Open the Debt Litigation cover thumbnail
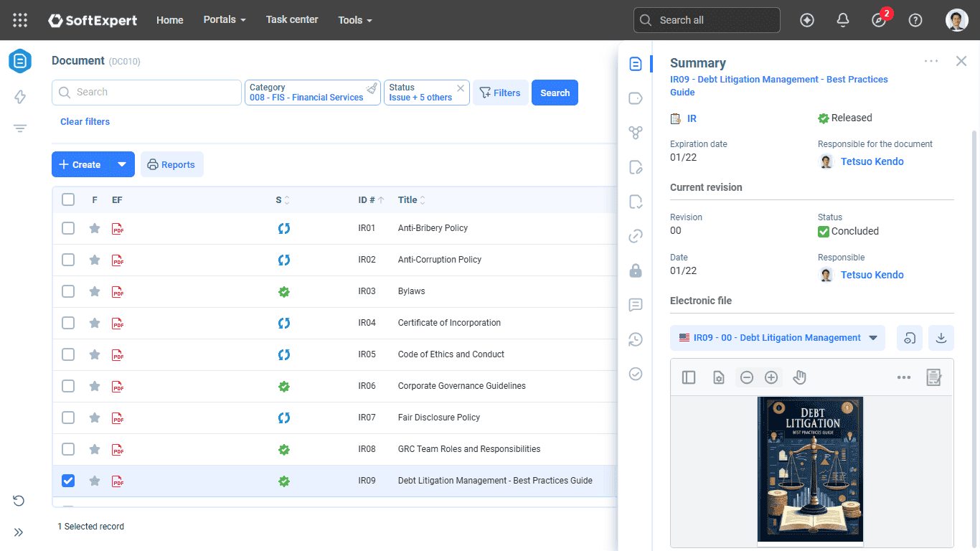 pyautogui.click(x=811, y=470)
